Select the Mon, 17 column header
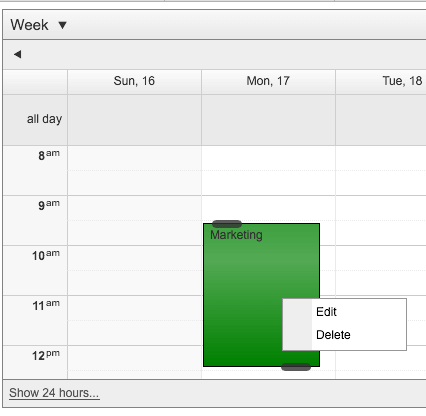 pos(268,82)
